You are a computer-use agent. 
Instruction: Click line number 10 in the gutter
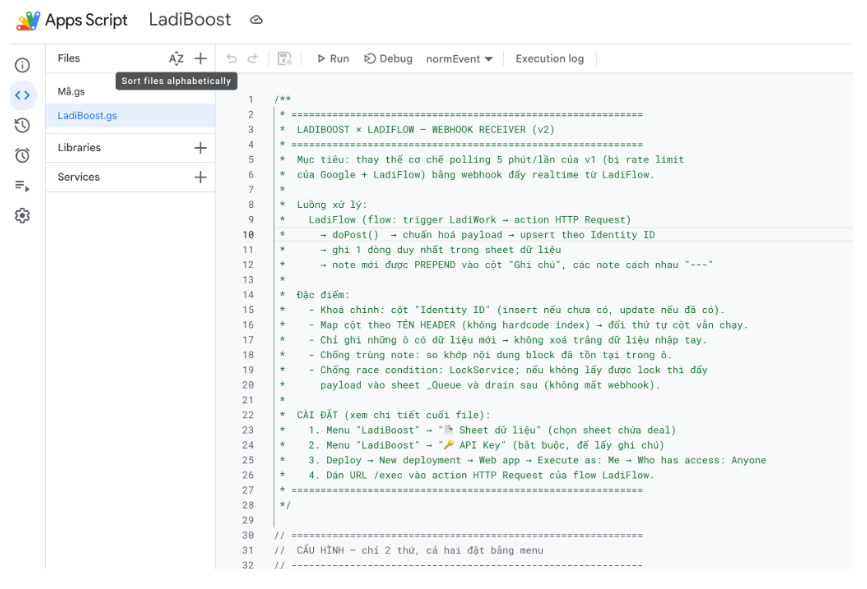pyautogui.click(x=248, y=234)
